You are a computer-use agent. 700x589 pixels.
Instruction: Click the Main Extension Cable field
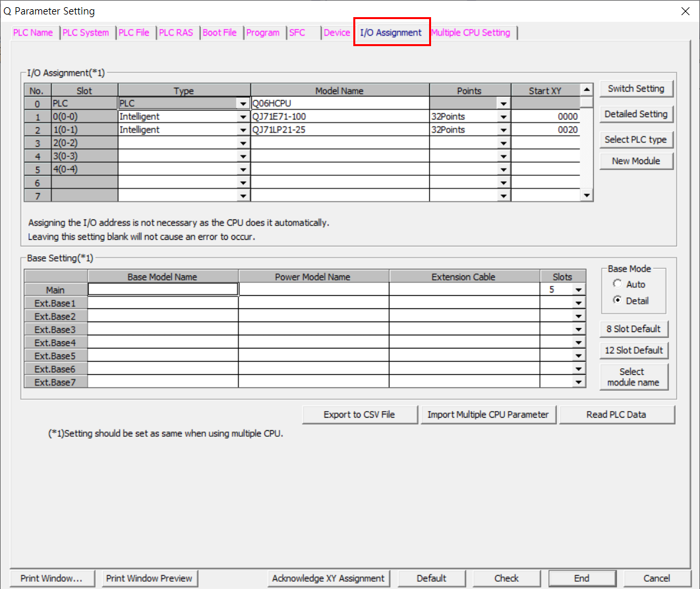465,290
